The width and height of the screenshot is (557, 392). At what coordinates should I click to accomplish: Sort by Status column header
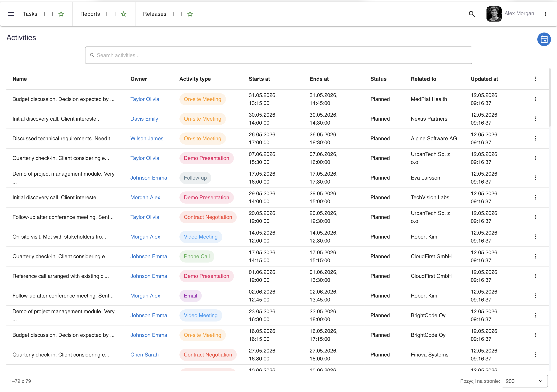click(378, 79)
